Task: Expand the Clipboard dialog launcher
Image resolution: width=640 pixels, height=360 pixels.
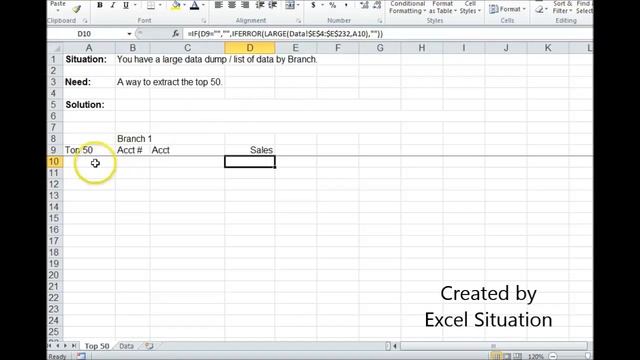Action: point(85,21)
